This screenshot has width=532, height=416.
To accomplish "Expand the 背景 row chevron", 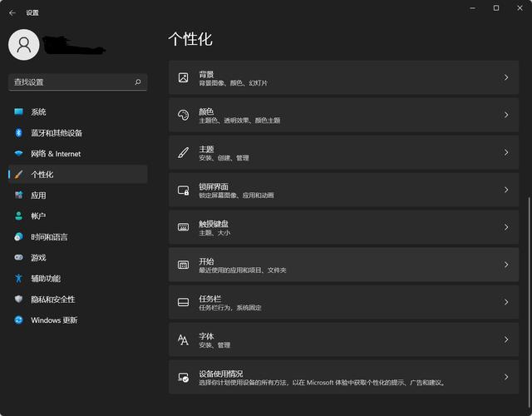I will point(506,77).
